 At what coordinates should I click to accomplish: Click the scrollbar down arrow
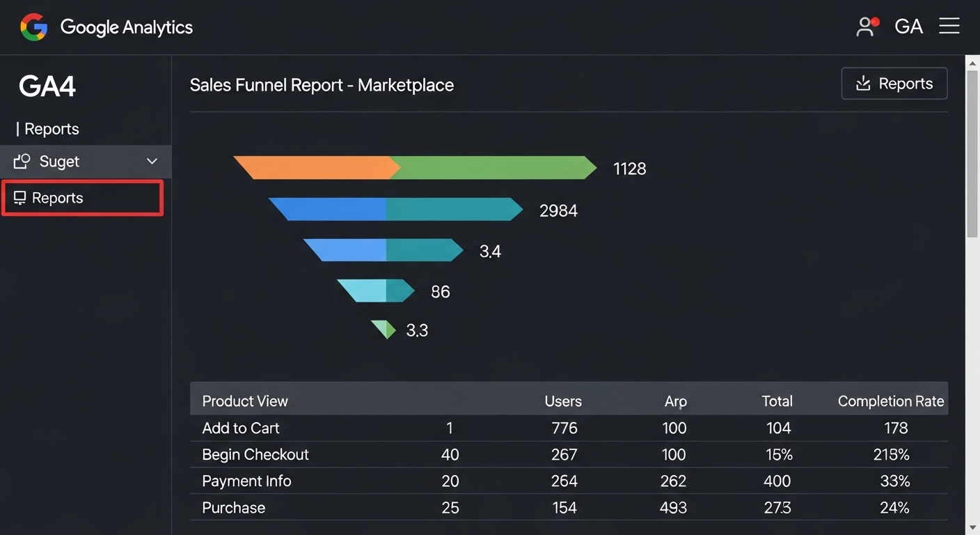(x=972, y=527)
